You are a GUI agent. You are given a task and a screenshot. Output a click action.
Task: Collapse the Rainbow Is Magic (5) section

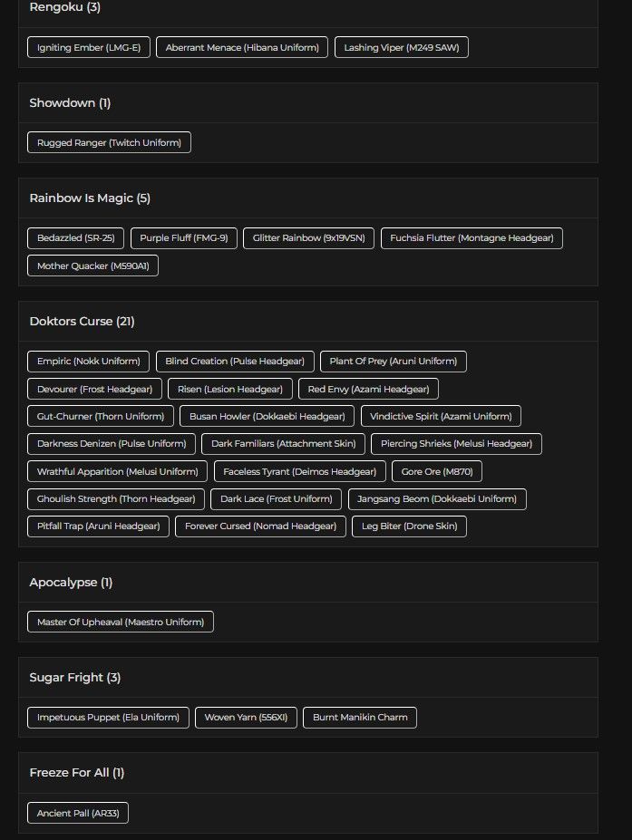click(x=89, y=198)
